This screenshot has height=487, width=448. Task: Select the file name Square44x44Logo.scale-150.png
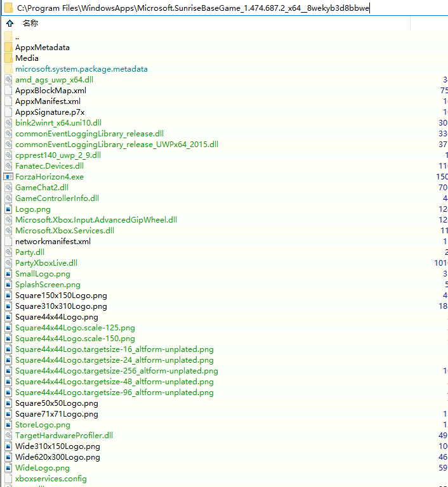pos(76,339)
